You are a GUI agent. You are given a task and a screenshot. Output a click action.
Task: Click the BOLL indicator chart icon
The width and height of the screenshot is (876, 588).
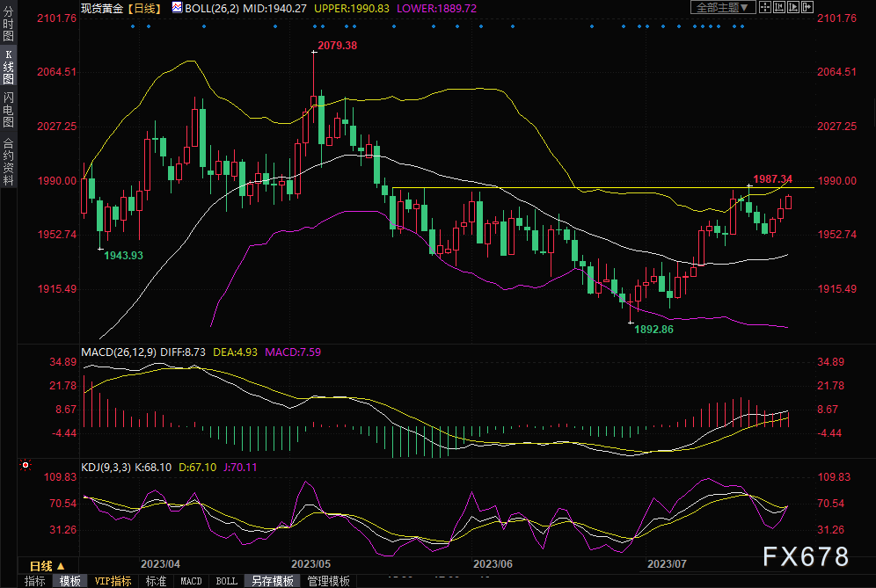[177, 7]
